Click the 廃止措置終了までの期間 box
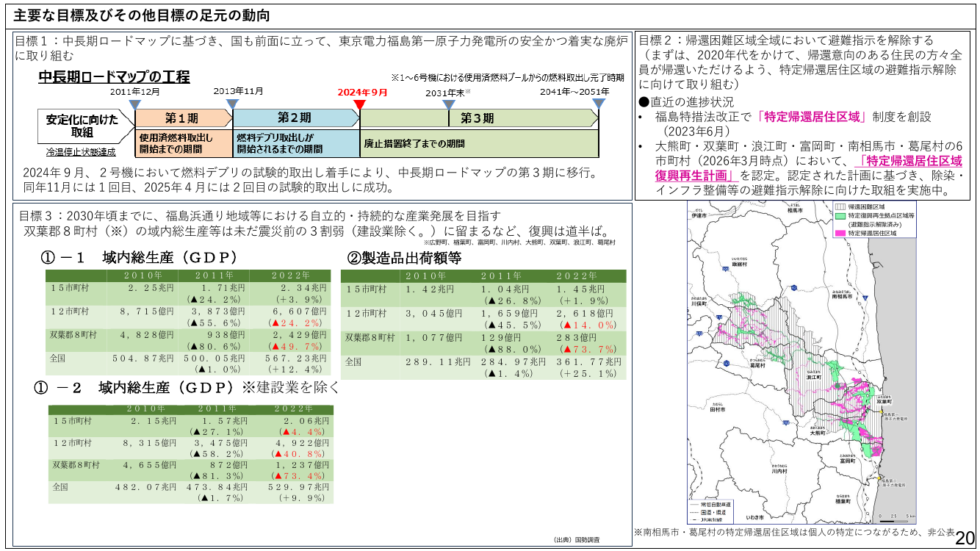 (479, 143)
